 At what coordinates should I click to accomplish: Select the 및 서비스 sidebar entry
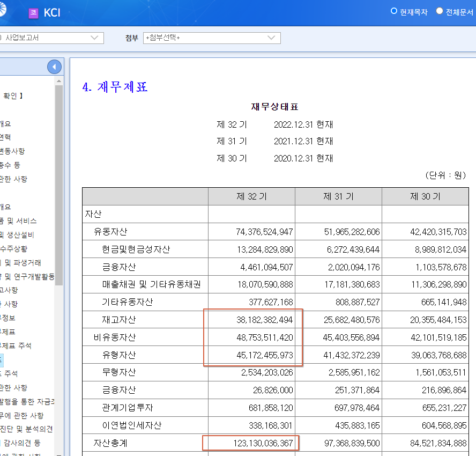coord(18,221)
